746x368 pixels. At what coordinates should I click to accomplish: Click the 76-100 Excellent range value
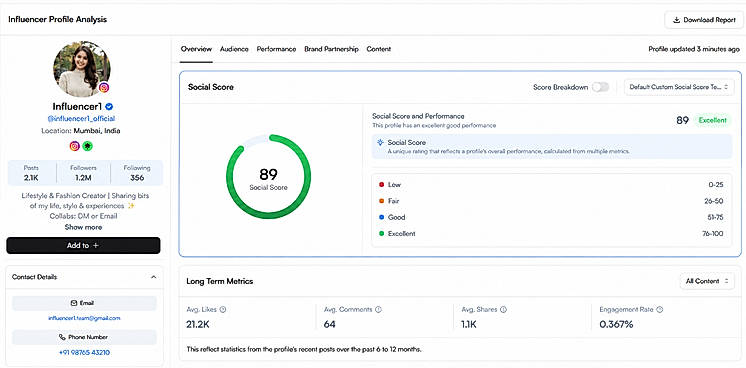pos(714,234)
